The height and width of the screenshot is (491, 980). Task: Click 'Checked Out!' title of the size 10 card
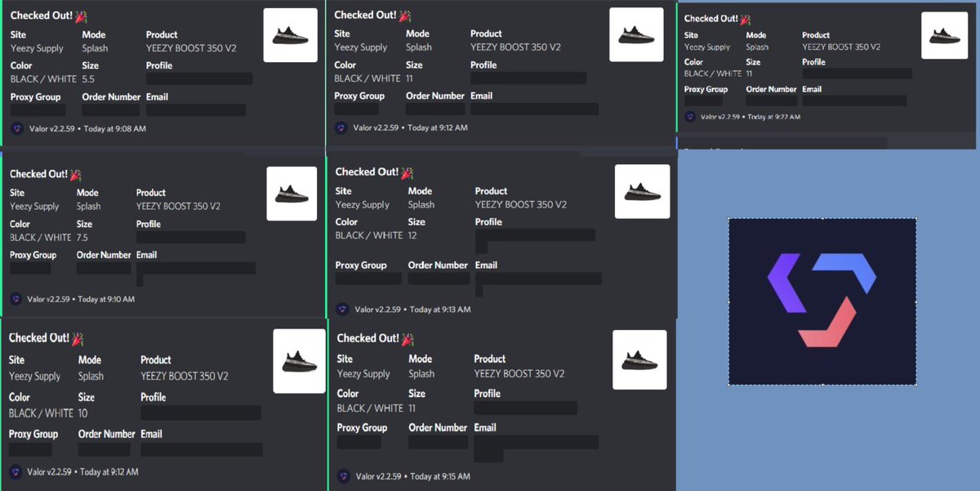[40, 338]
